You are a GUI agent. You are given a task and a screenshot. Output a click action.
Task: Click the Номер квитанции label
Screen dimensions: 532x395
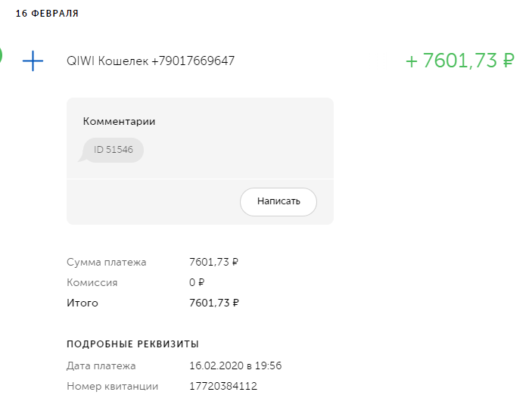[113, 386]
